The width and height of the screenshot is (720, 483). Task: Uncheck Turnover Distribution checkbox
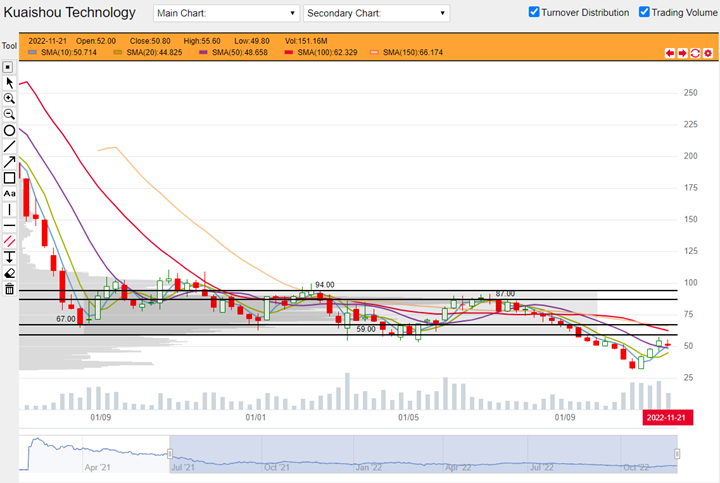pos(534,12)
